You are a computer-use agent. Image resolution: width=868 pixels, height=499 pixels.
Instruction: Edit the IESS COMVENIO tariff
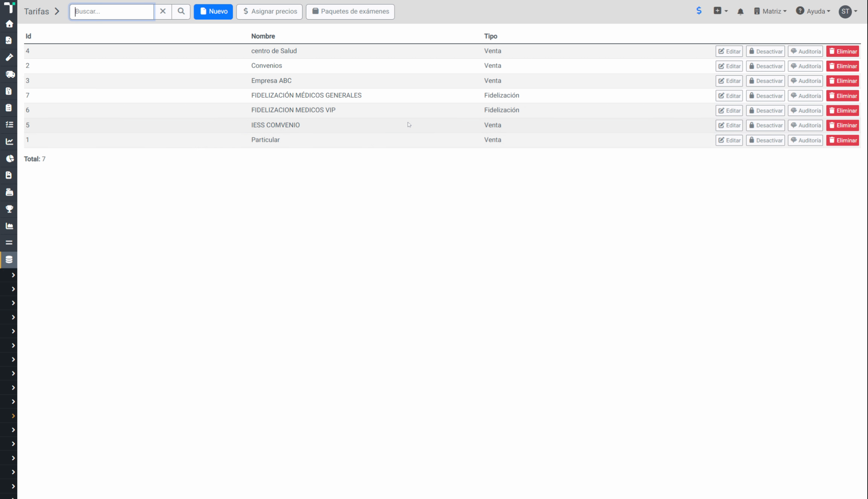click(x=729, y=125)
